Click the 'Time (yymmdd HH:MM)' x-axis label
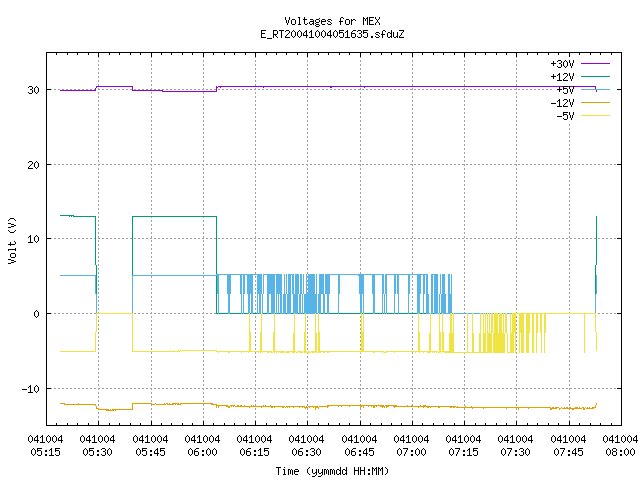Image resolution: width=640 pixels, height=480 pixels. (332, 471)
